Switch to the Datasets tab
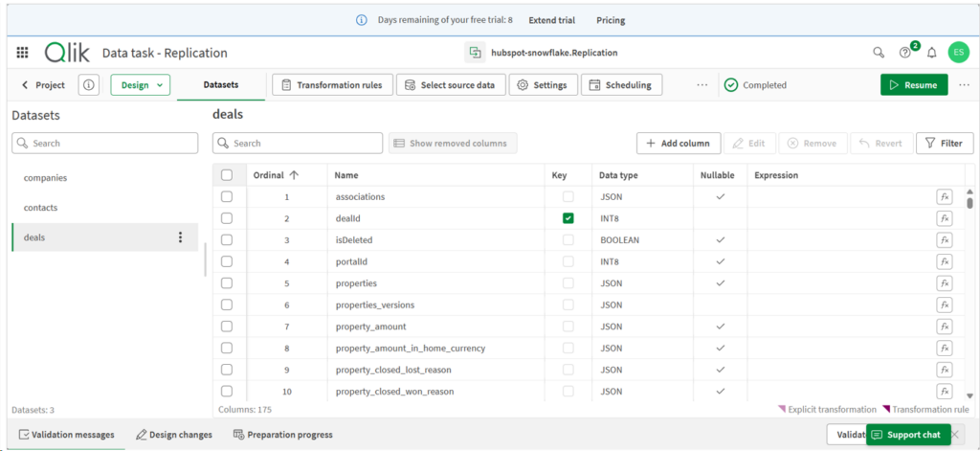The height and width of the screenshot is (451, 980). [221, 85]
